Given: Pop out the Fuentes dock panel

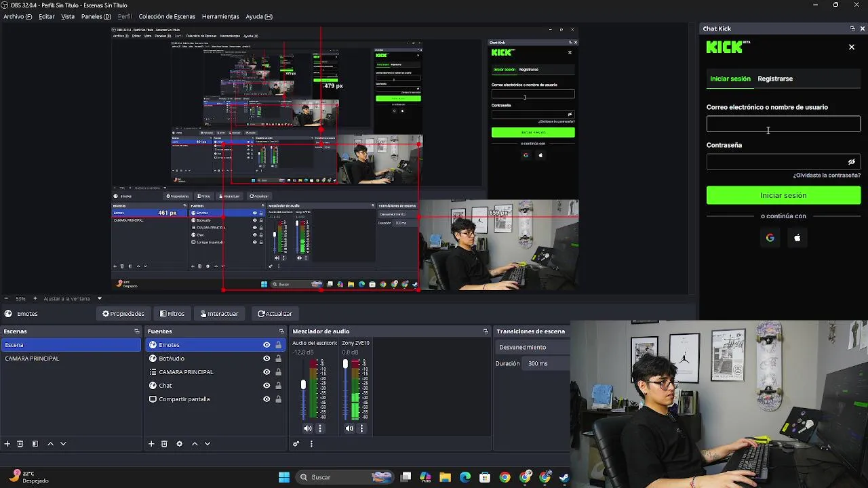Looking at the screenshot, I should tap(281, 331).
